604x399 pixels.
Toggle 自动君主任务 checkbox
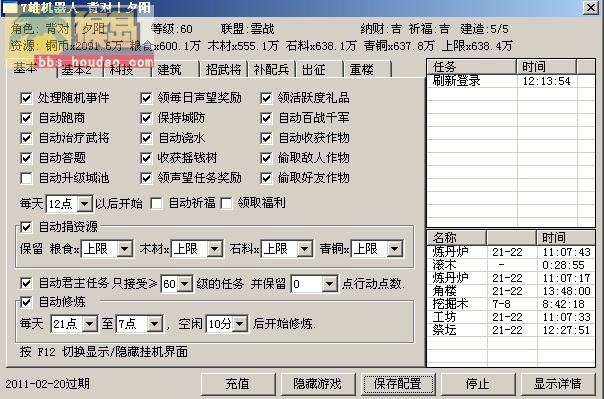[26, 284]
